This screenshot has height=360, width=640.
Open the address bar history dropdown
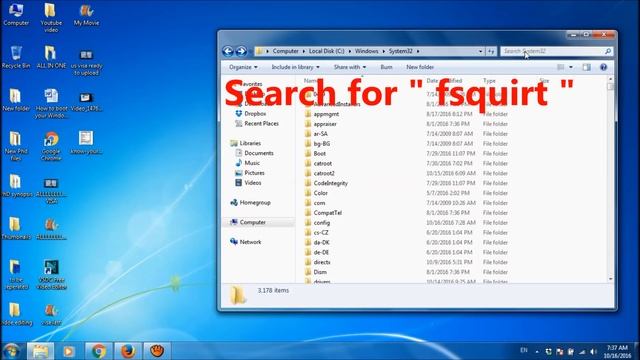point(480,51)
